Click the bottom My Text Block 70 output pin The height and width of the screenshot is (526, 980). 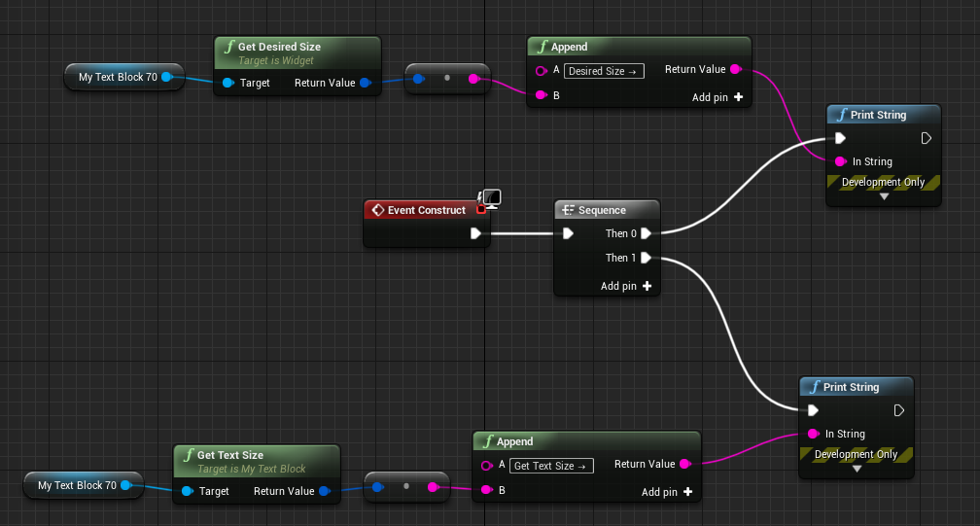point(125,485)
